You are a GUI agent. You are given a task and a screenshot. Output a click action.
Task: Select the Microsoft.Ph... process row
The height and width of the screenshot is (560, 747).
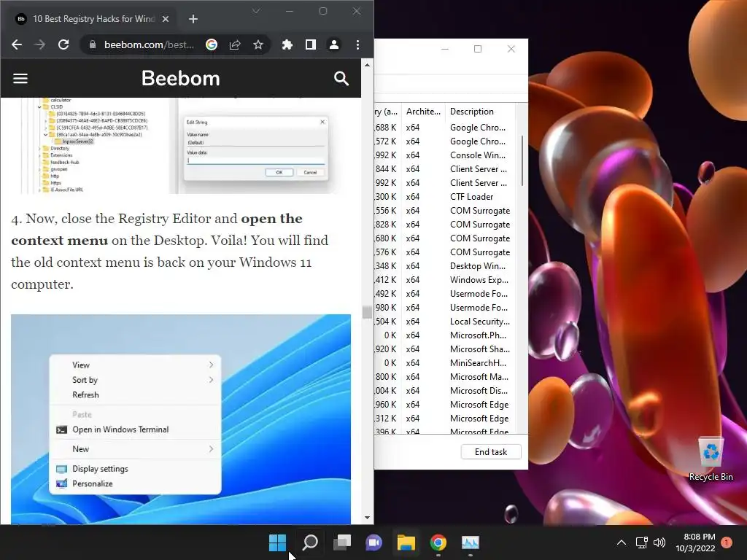(x=446, y=335)
